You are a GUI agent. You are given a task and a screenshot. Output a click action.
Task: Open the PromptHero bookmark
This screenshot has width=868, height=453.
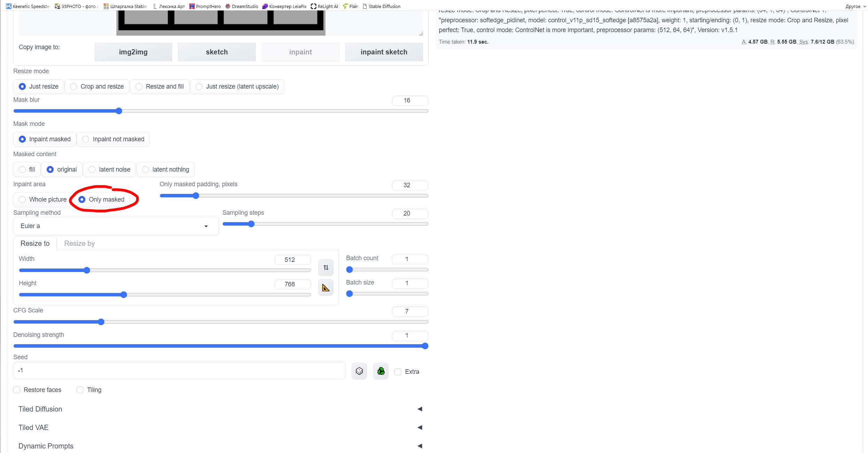(x=205, y=6)
